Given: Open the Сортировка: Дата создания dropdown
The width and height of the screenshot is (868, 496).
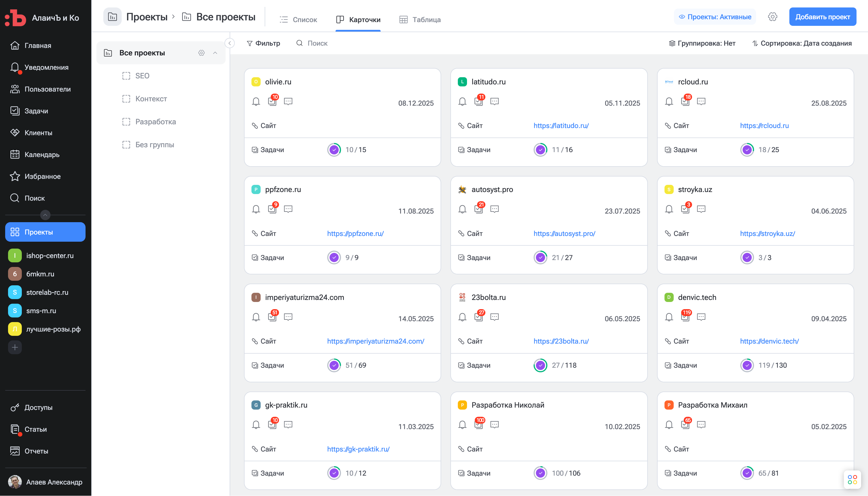Looking at the screenshot, I should [x=802, y=43].
